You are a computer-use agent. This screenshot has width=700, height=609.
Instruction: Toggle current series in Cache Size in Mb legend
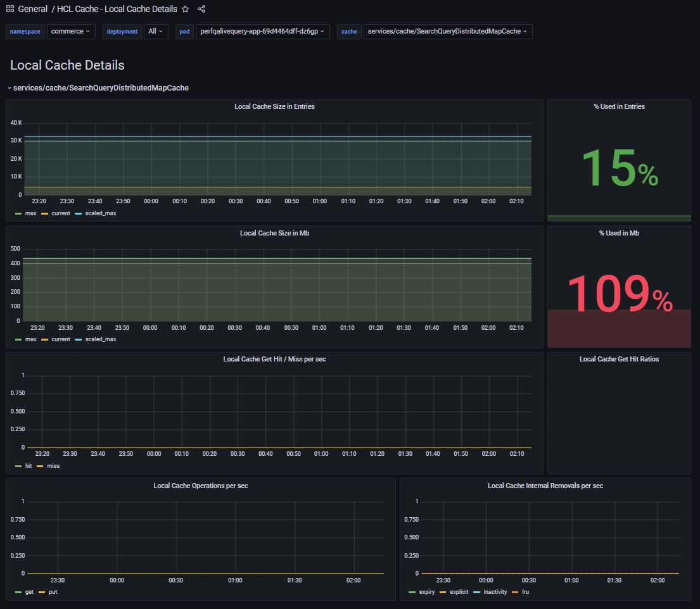60,339
